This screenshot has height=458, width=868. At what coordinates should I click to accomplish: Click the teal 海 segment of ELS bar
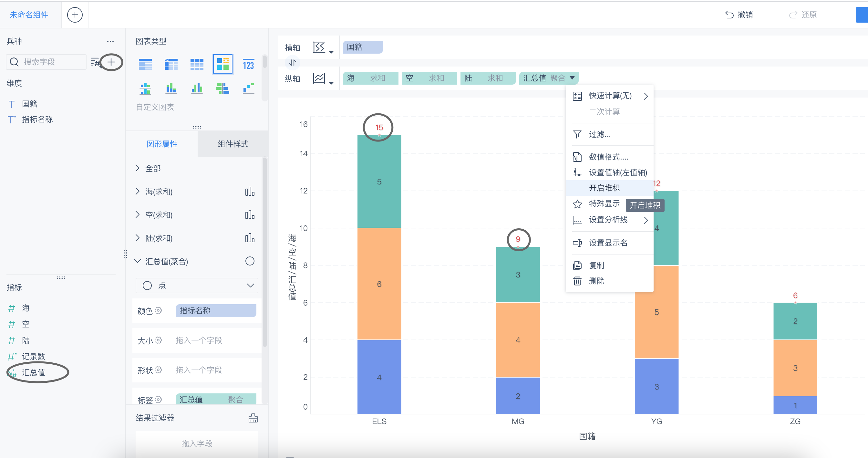click(x=379, y=182)
